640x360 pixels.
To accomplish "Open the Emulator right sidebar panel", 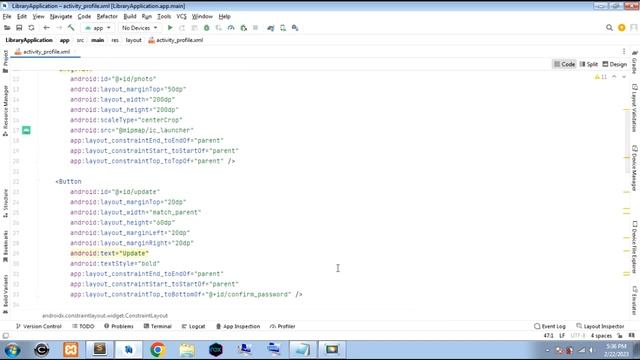I will click(635, 300).
